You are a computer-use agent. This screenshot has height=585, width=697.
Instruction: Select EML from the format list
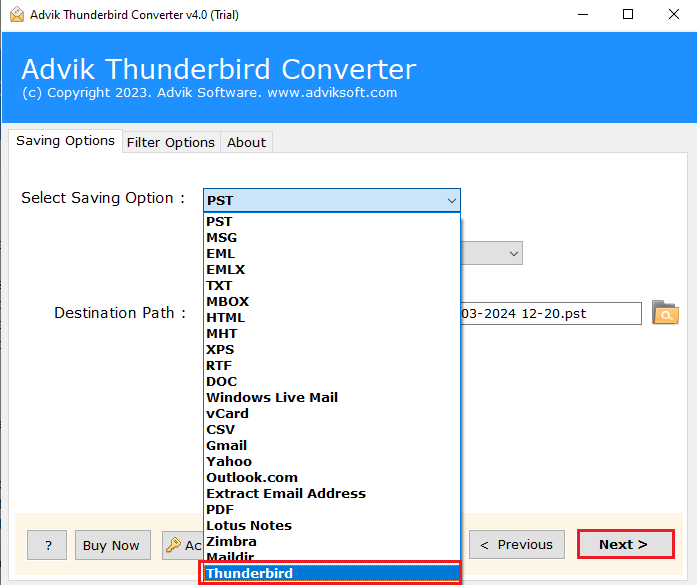pyautogui.click(x=332, y=253)
